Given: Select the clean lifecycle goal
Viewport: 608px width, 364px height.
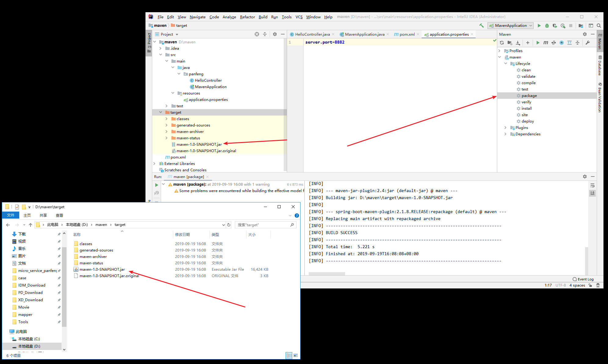Looking at the screenshot, I should coord(526,70).
